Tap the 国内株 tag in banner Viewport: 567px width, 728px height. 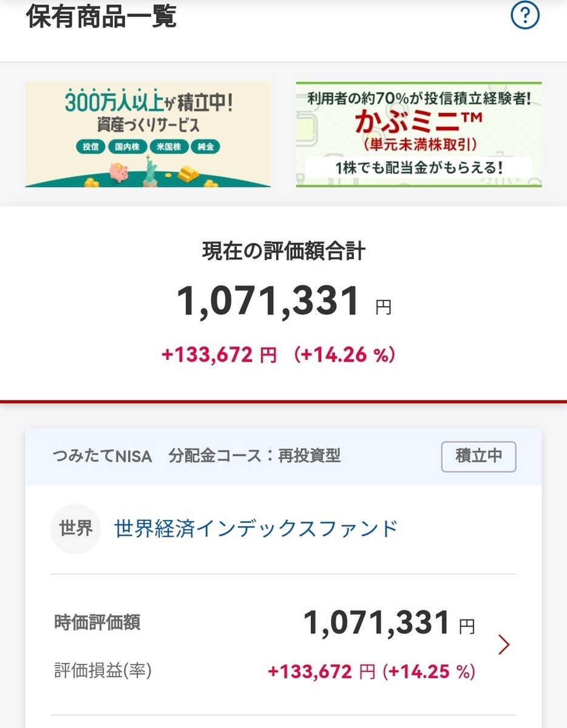(126, 147)
